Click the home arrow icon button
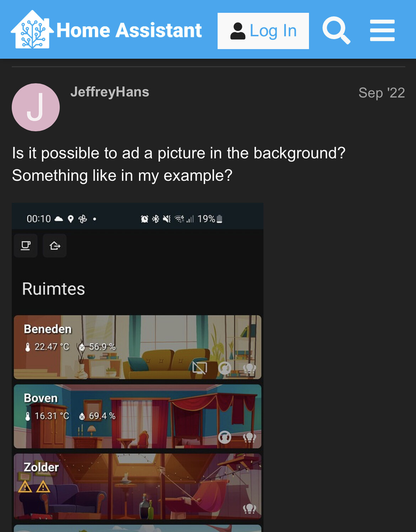 [x=55, y=246]
